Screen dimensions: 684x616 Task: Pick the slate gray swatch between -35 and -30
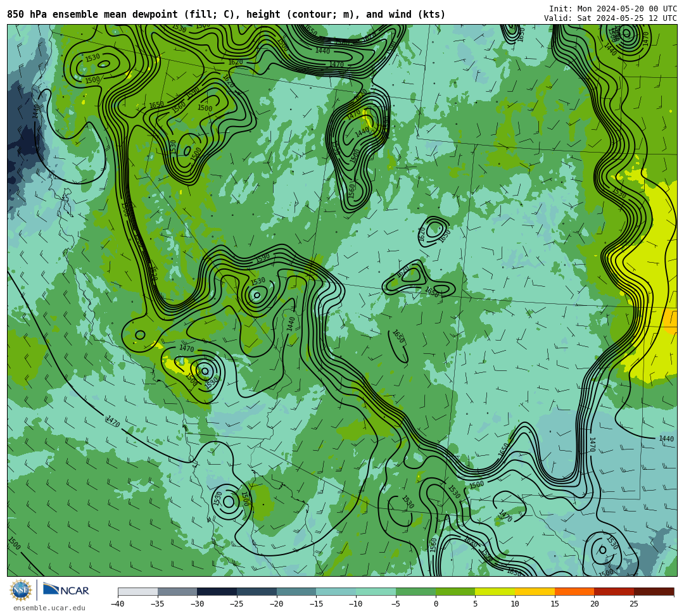(x=177, y=591)
